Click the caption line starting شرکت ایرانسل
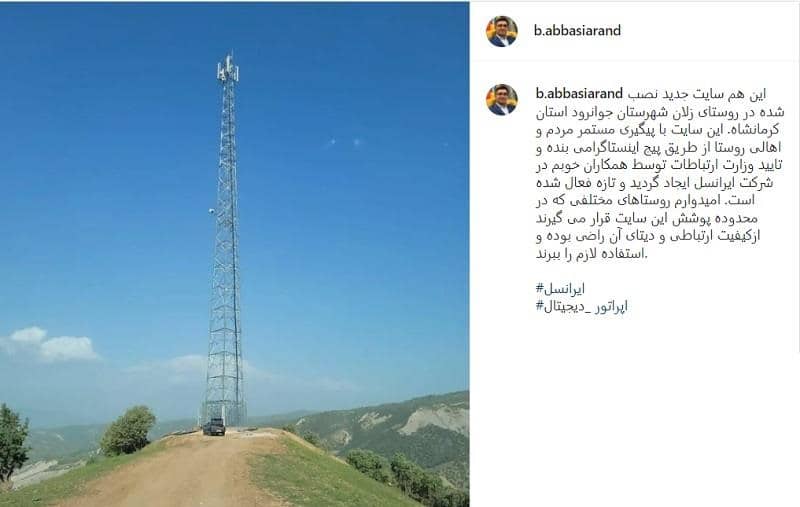Image resolution: width=800 pixels, height=507 pixels. point(655,183)
